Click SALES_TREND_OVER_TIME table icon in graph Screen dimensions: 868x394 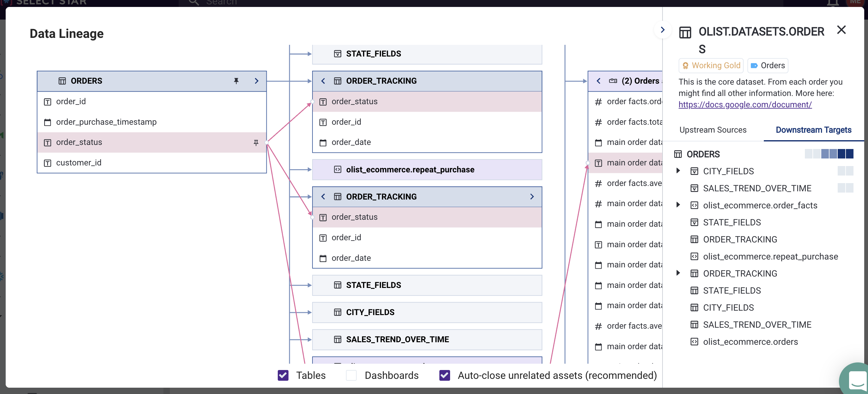pyautogui.click(x=338, y=339)
